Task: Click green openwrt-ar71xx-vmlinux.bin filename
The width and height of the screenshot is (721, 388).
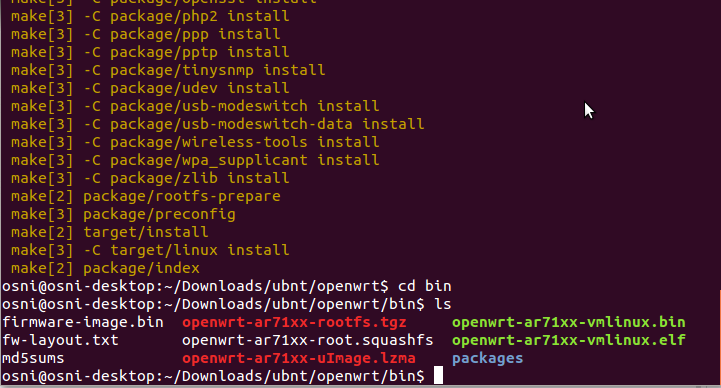Action: pyautogui.click(x=568, y=322)
